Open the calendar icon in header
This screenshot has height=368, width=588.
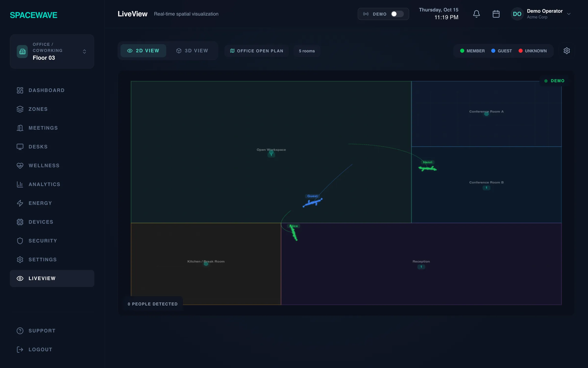(x=496, y=14)
